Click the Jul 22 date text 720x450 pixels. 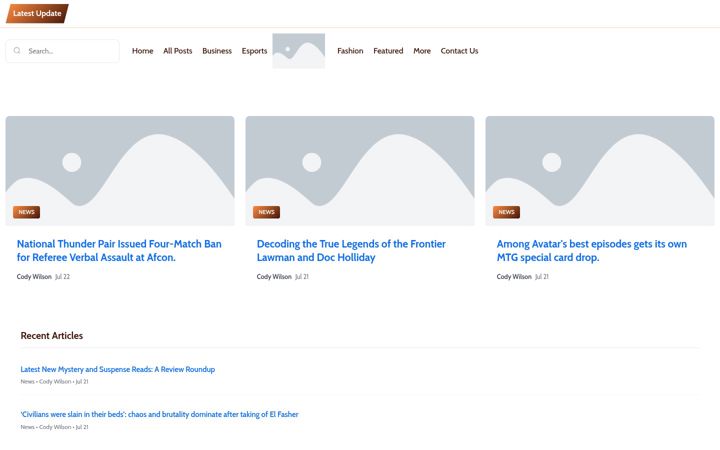tap(62, 276)
